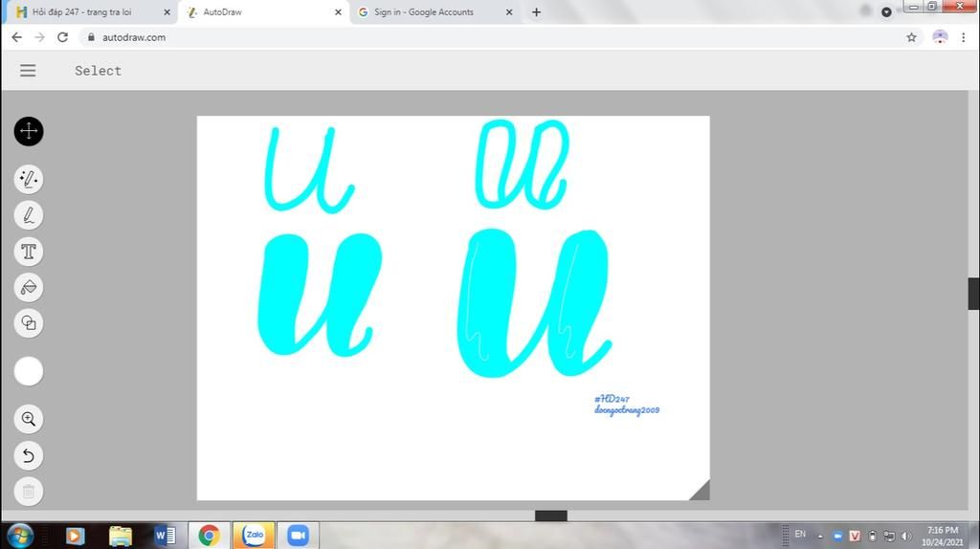
Task: Open Zalo from the taskbar
Action: [254, 536]
